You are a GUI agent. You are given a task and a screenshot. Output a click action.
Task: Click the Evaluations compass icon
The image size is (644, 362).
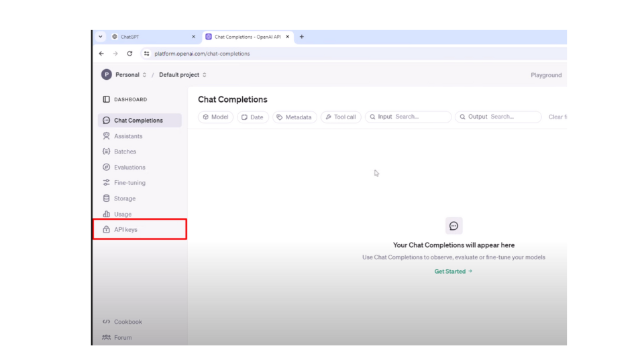(x=107, y=167)
